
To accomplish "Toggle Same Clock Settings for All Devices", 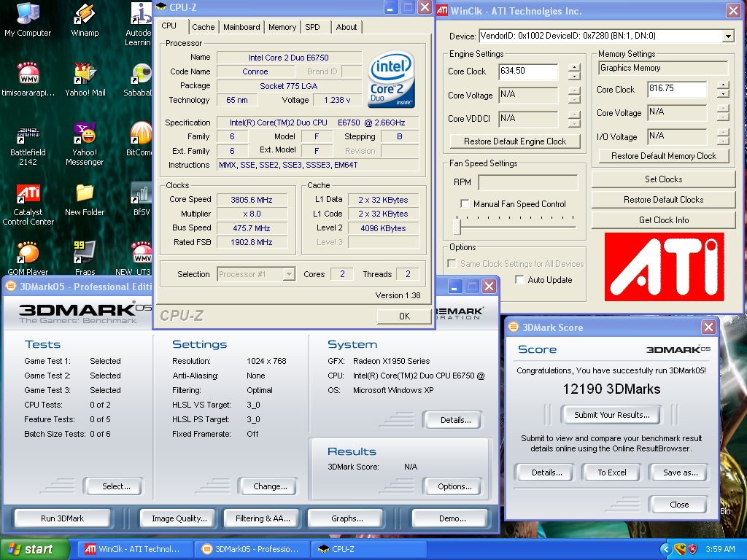I will coord(452,263).
